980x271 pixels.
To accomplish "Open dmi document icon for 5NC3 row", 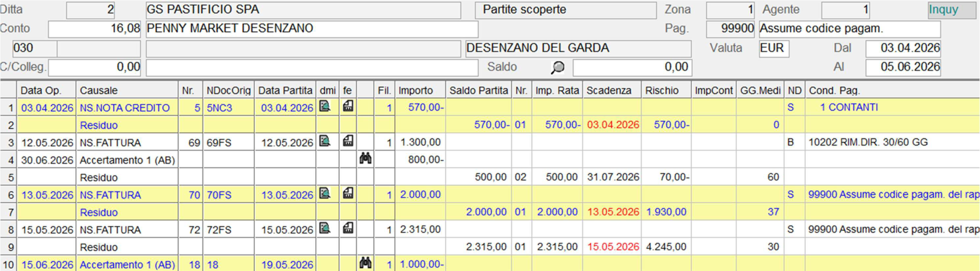I will 325,106.
